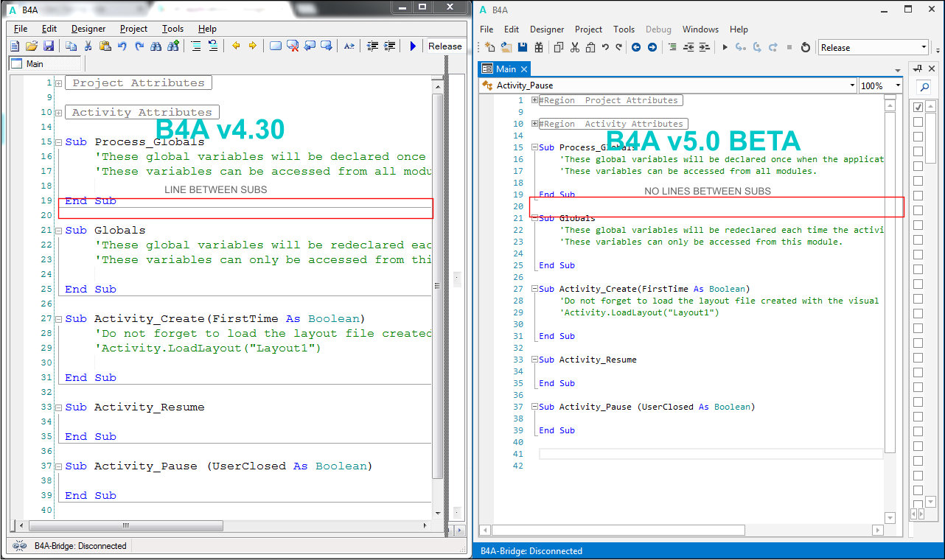Uncheck the checked box atop right panel

click(918, 108)
